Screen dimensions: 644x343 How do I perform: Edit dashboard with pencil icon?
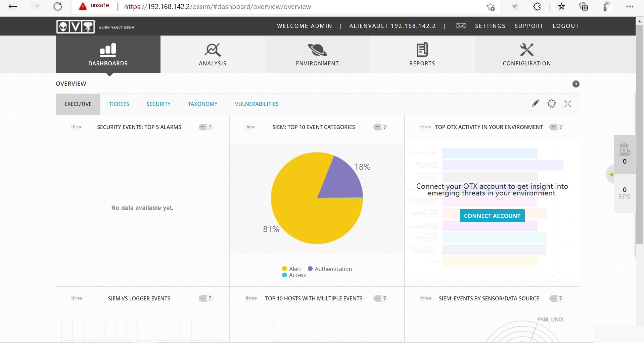535,104
